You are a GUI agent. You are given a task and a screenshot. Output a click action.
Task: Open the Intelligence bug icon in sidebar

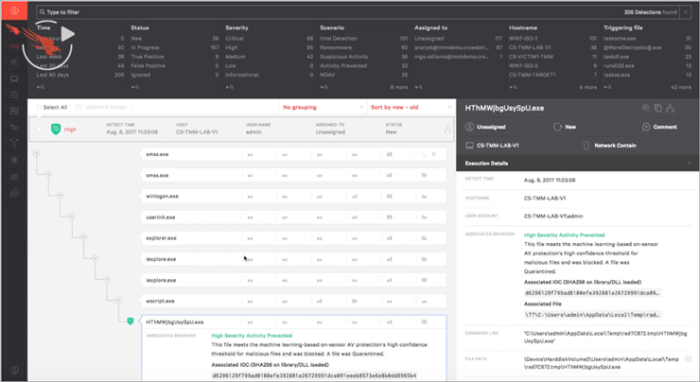(x=14, y=160)
